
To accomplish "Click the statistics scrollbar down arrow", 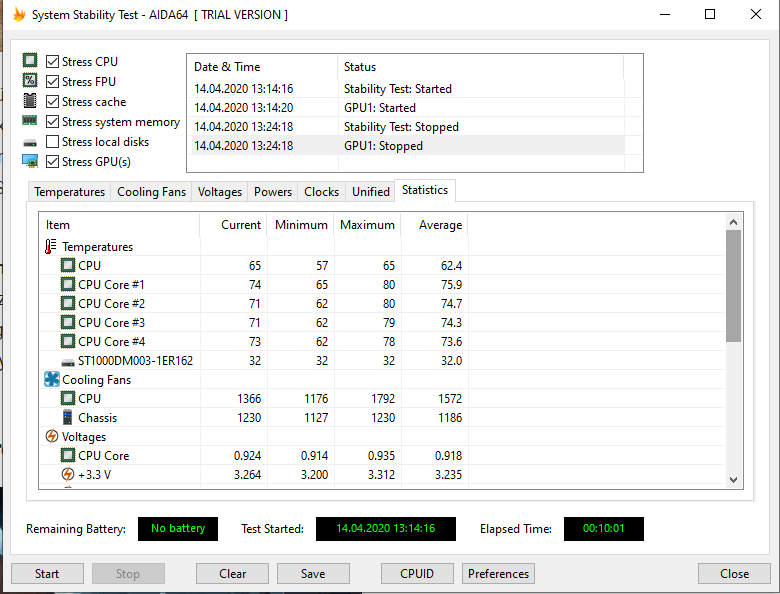I will pyautogui.click(x=733, y=480).
